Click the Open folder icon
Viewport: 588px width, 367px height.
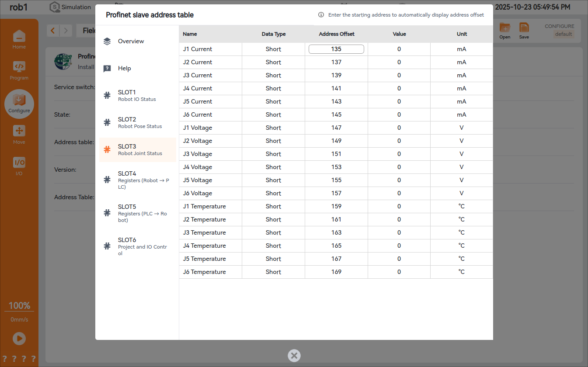coord(504,28)
